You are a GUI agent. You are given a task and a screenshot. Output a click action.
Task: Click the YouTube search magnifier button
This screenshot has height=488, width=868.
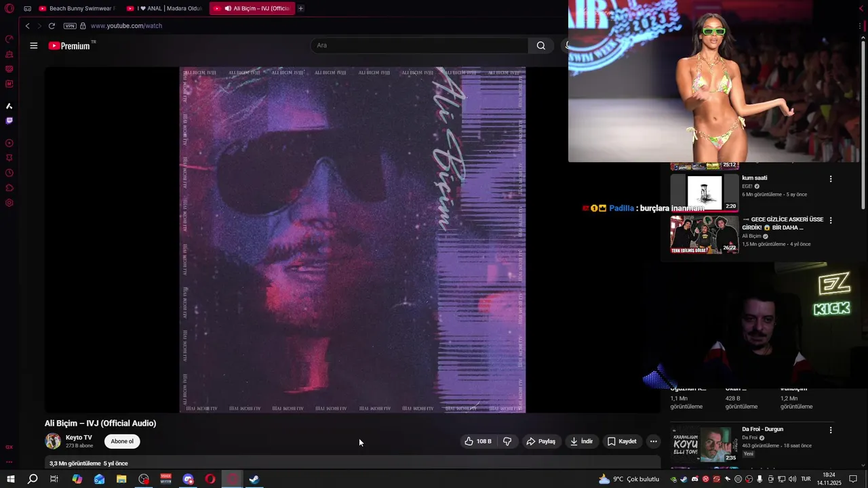coord(540,45)
